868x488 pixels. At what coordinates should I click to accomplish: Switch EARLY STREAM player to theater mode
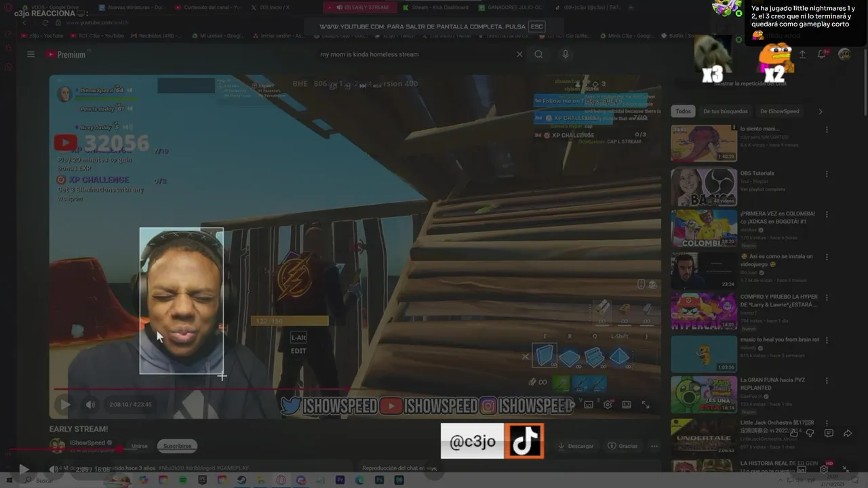click(x=627, y=405)
